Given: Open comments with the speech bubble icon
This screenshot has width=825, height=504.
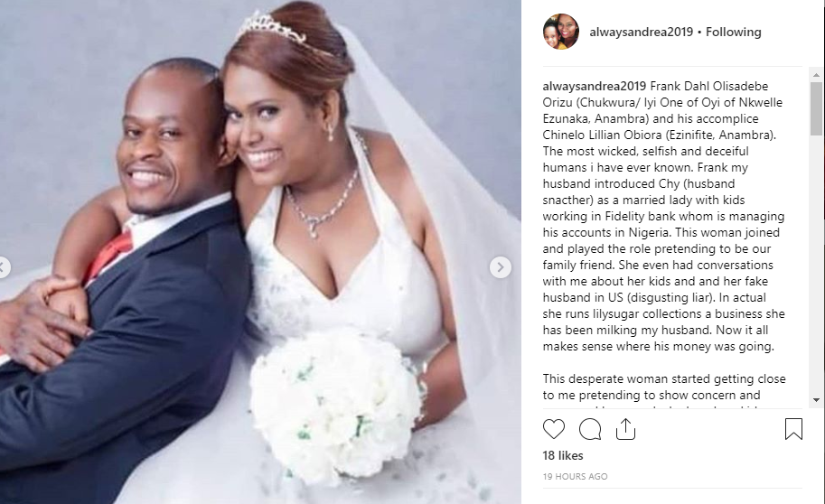Looking at the screenshot, I should [x=590, y=429].
